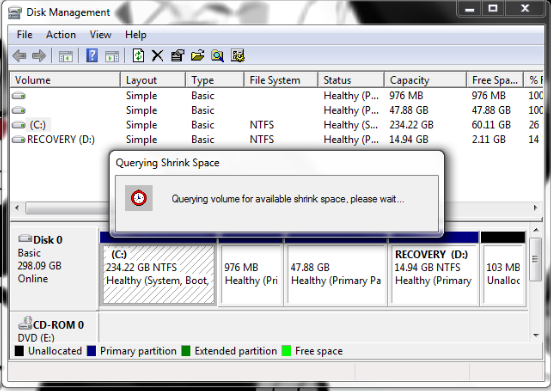Click the volume list left scroll arrow
This screenshot has width=551, height=391.
17,208
